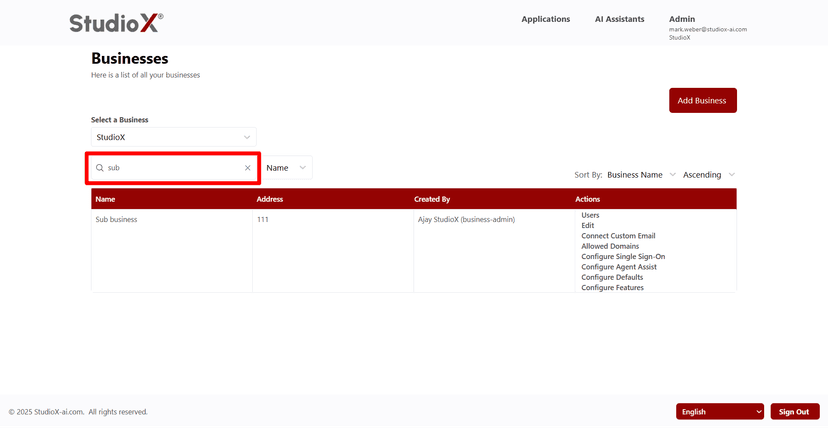
Task: Open Users for Sub business
Action: [590, 215]
